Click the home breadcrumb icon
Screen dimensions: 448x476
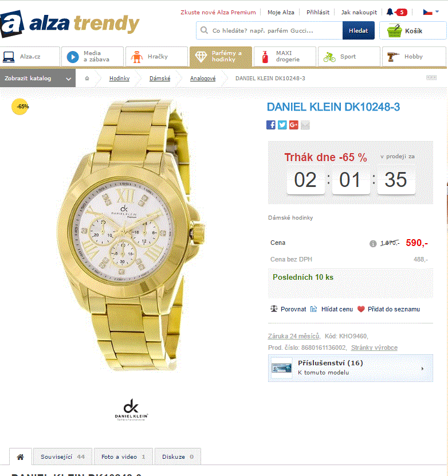pyautogui.click(x=87, y=79)
